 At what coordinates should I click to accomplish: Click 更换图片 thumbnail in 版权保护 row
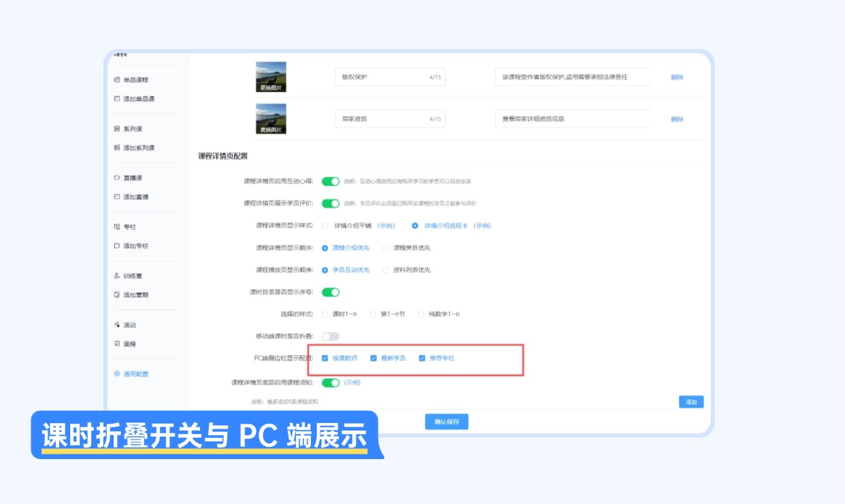pos(271,77)
